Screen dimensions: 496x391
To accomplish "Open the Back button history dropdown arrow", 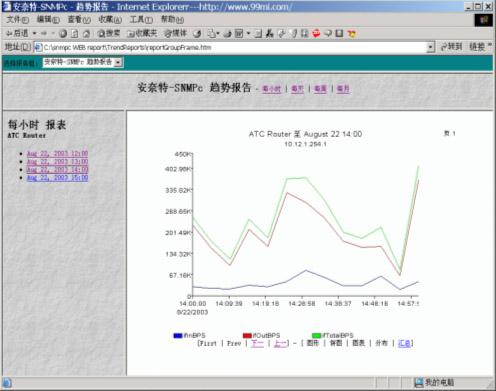I will point(34,34).
